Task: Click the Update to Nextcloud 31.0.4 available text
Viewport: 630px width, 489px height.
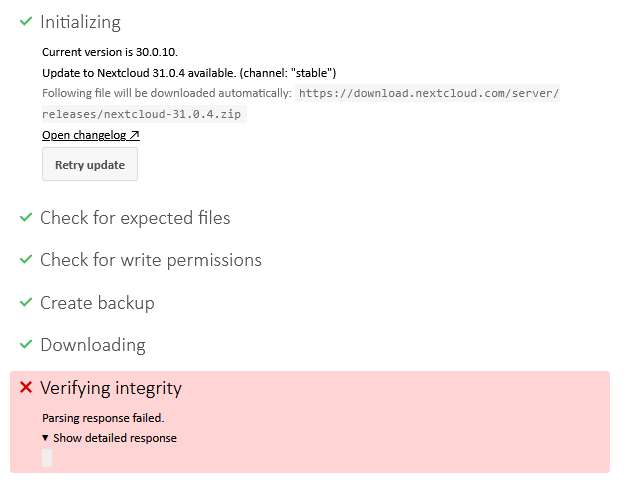Action: coord(189,73)
